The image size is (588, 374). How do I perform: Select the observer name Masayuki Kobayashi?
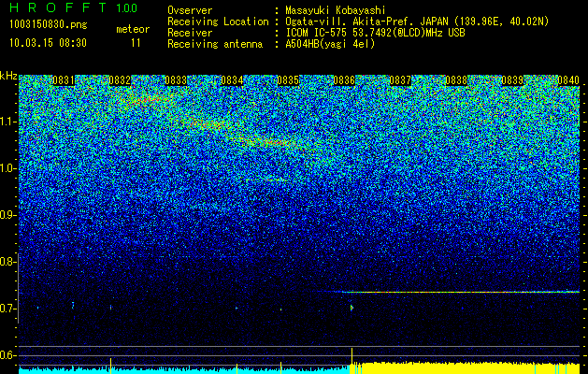tap(336, 10)
